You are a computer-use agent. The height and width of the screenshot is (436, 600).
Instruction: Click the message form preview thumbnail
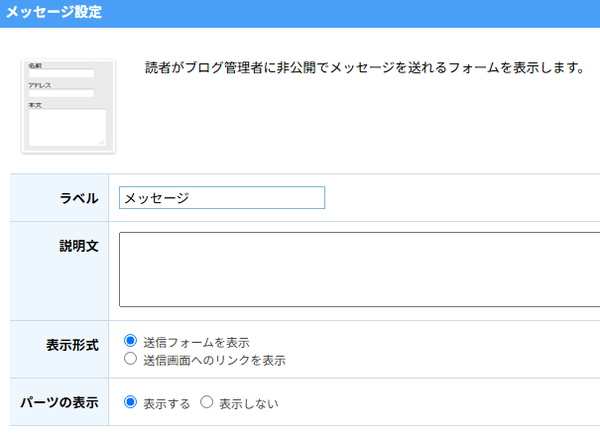coord(68,106)
